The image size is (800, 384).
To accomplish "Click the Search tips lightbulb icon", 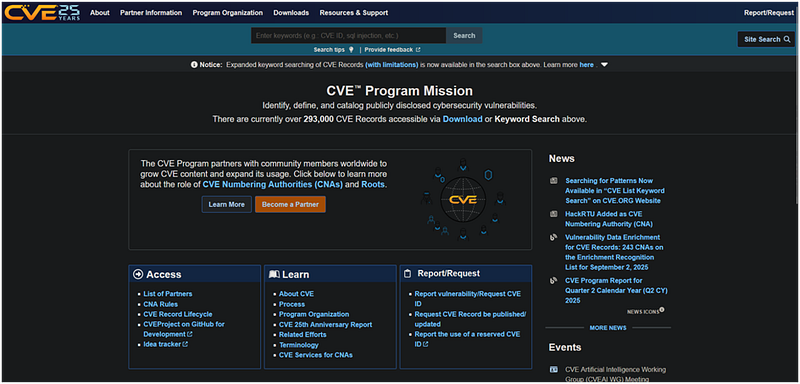I will click(351, 50).
